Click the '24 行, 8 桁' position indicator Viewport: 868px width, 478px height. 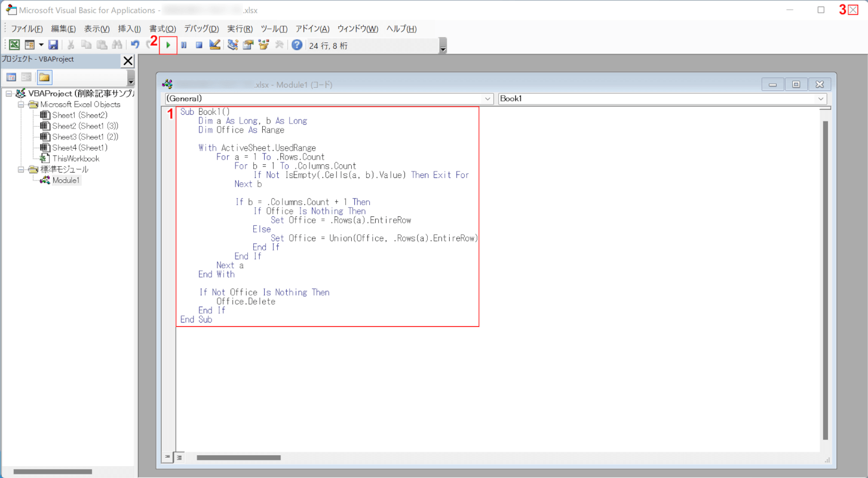point(328,45)
